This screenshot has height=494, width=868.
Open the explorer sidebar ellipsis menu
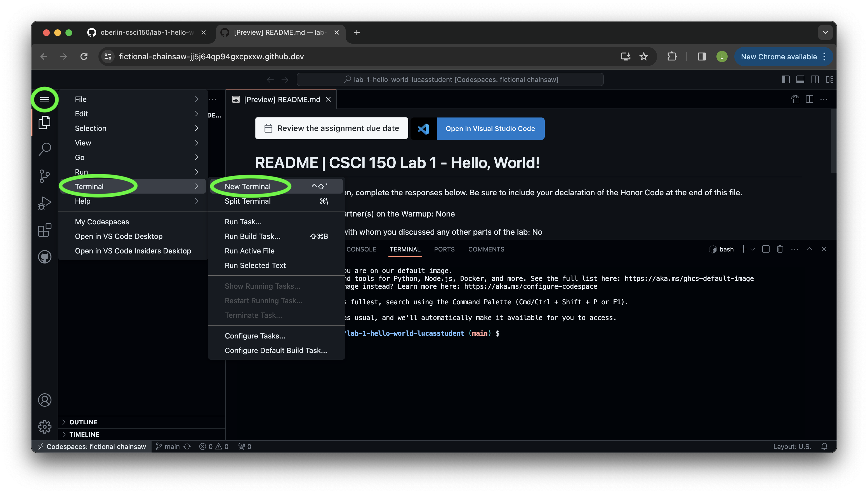(x=213, y=99)
